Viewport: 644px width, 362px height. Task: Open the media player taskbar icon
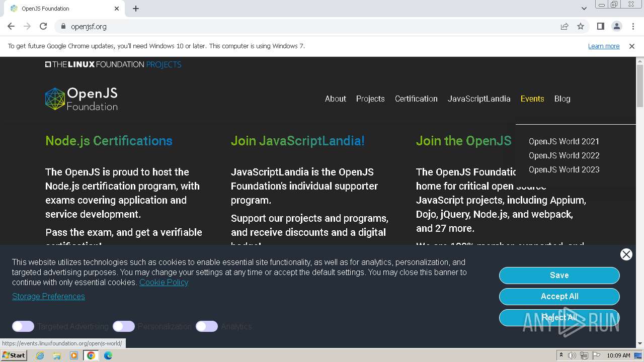(x=74, y=355)
